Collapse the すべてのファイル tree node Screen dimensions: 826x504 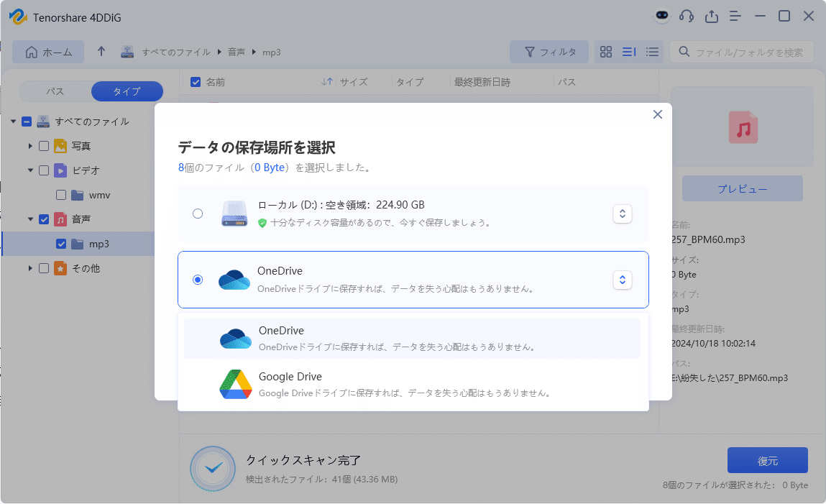tap(13, 122)
